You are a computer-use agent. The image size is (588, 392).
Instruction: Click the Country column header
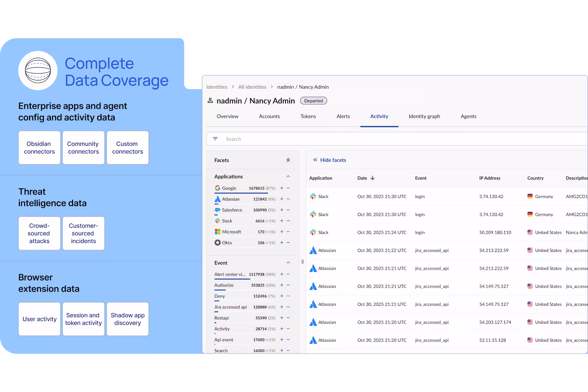tap(535, 178)
